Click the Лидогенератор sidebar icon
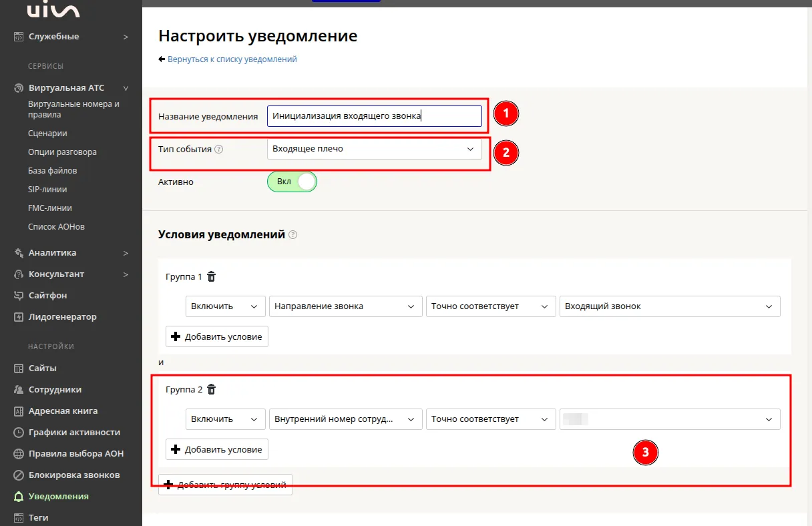The image size is (812, 526). pos(19,317)
